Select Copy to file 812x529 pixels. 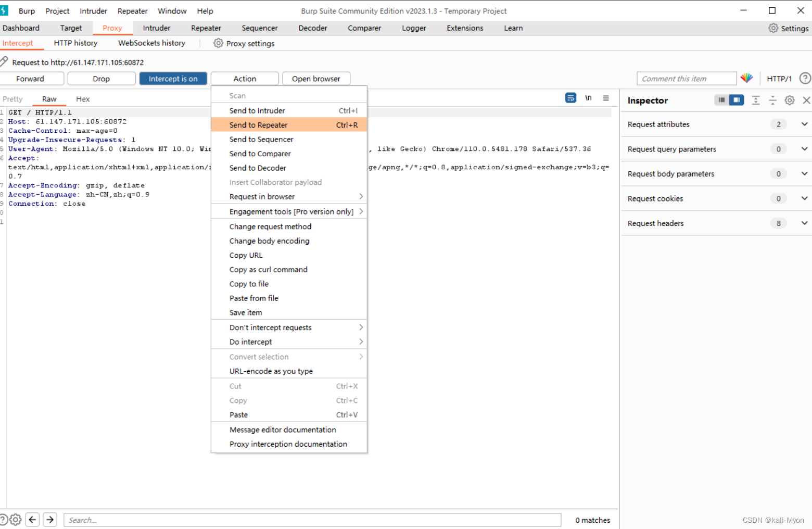289,284
